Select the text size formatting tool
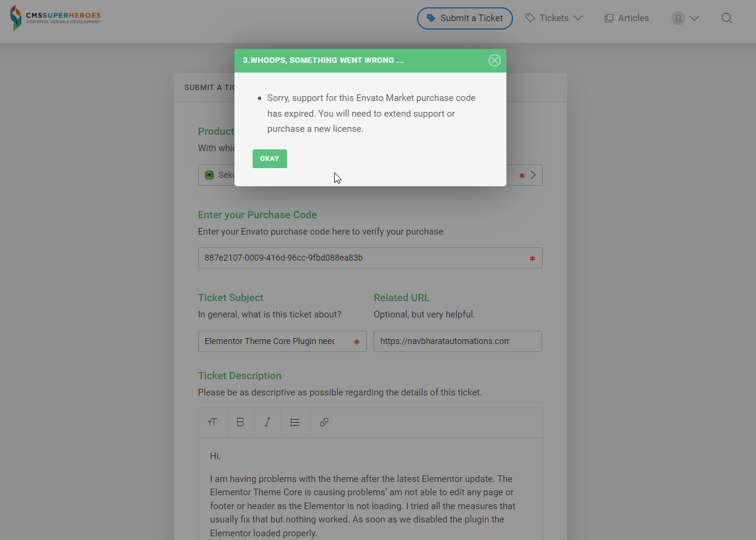This screenshot has height=540, width=756. [x=213, y=422]
